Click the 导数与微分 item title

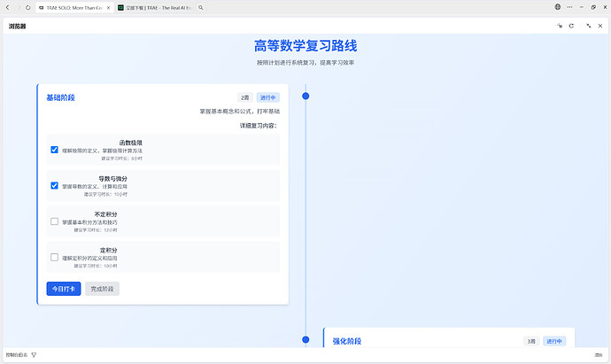pos(113,179)
